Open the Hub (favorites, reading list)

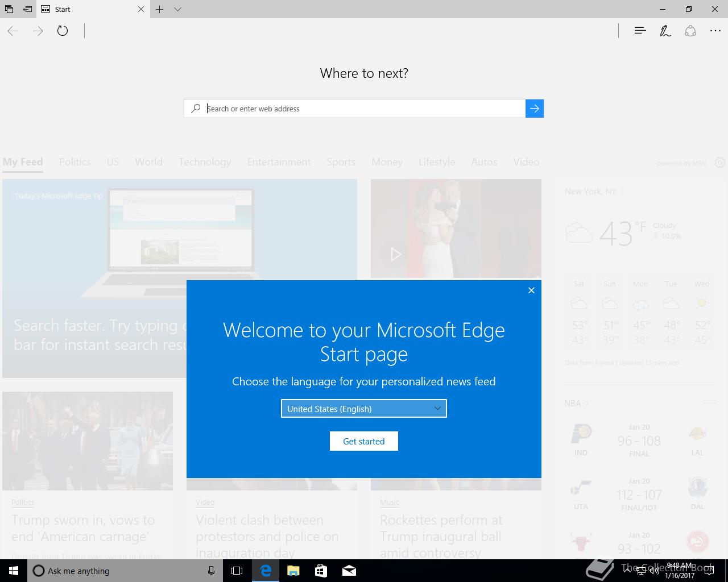(640, 31)
